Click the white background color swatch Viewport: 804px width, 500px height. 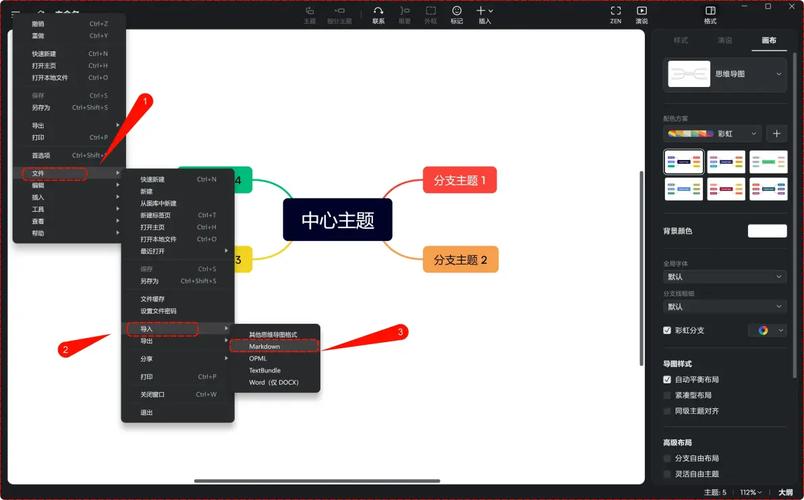click(767, 231)
